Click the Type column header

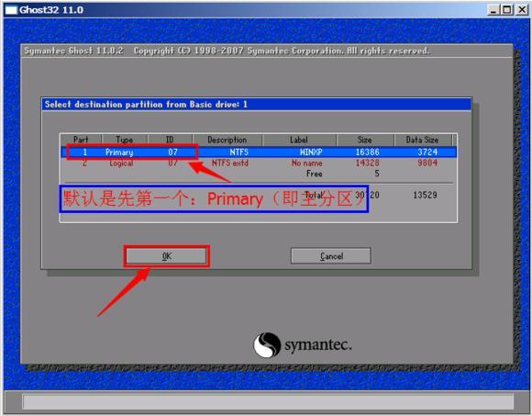point(125,140)
